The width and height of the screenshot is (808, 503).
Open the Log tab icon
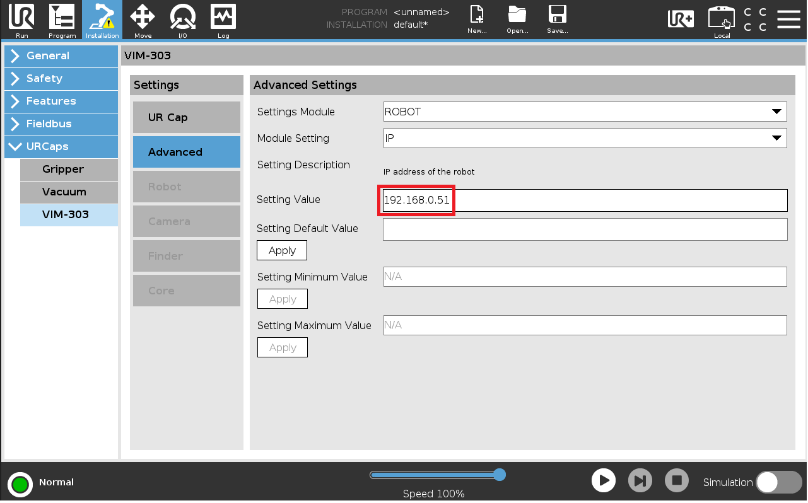pos(223,20)
